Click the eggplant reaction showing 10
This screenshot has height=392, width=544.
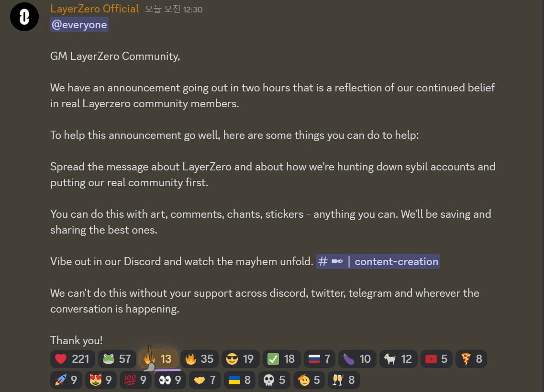coord(357,358)
